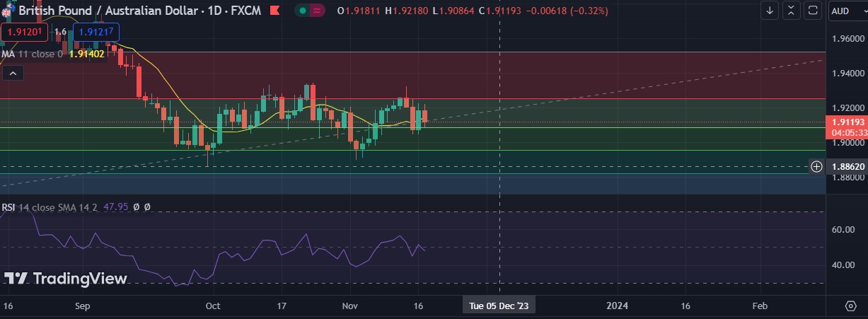This screenshot has width=868, height=319.
Task: Select the RSI 14 close indicator legend
Action: [x=50, y=207]
